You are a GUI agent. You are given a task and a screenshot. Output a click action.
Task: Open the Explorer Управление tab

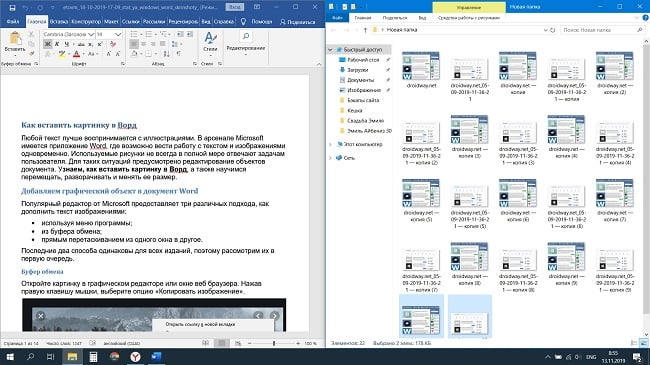click(x=469, y=7)
